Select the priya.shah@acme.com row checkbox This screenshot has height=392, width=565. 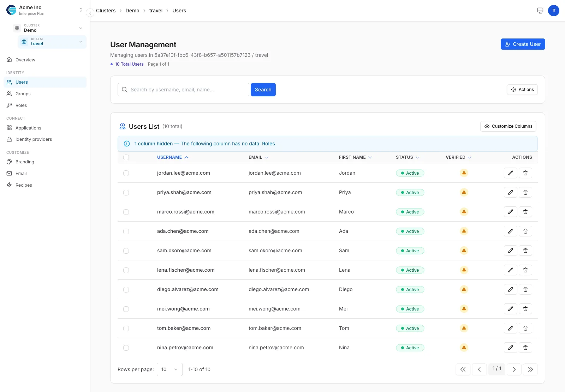coord(126,193)
